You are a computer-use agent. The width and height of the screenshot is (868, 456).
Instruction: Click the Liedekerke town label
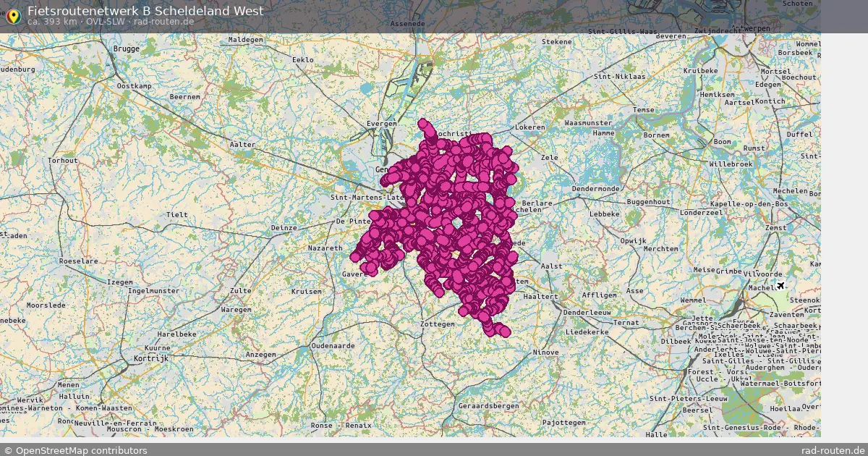tap(588, 331)
